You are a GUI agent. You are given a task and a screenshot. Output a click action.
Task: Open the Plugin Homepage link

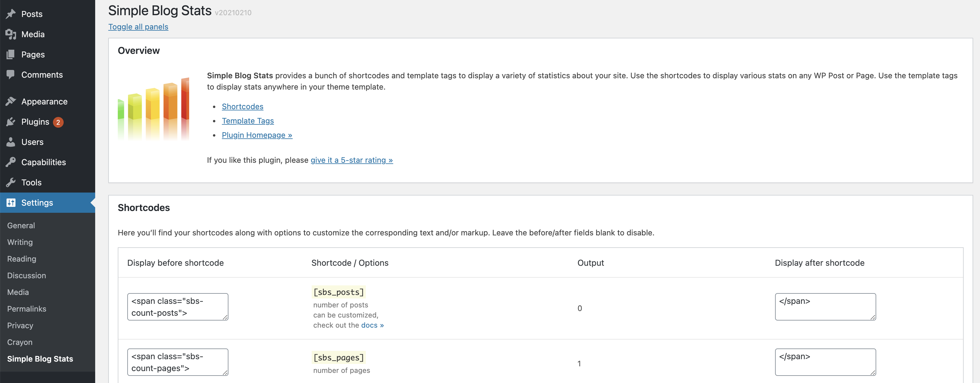[257, 135]
